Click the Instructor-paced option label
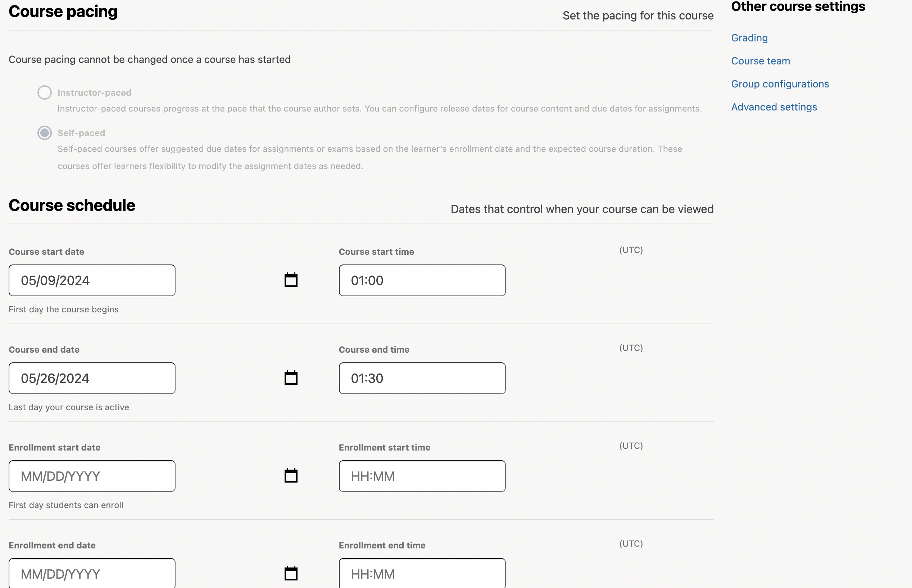The height and width of the screenshot is (588, 912). pyautogui.click(x=94, y=93)
